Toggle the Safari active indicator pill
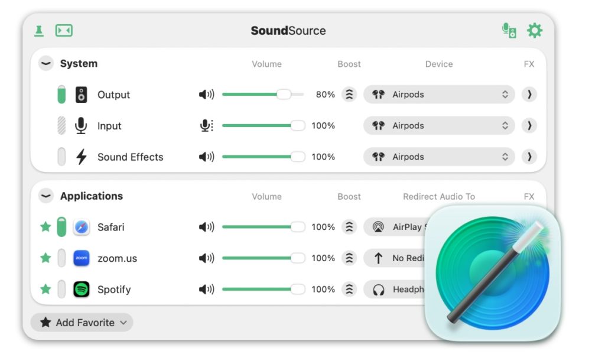 coord(61,227)
